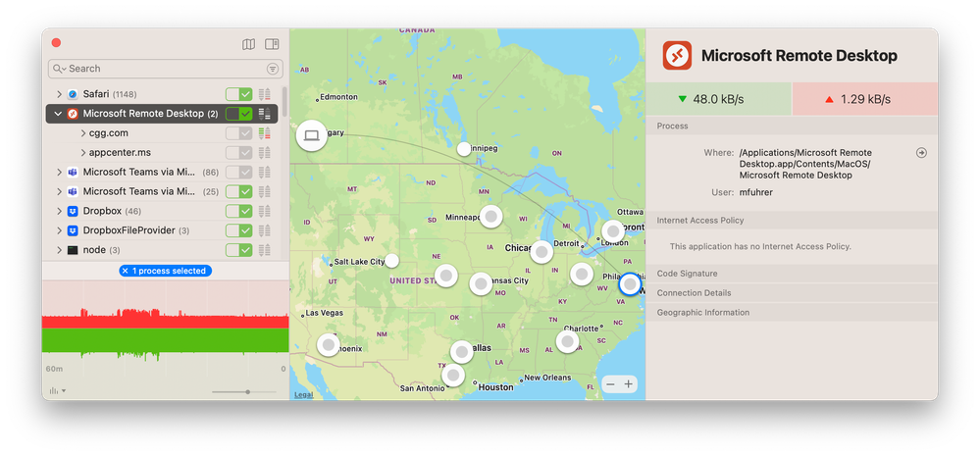The width and height of the screenshot is (980, 456).
Task: Click the laptop icon on the map
Action: (x=311, y=135)
